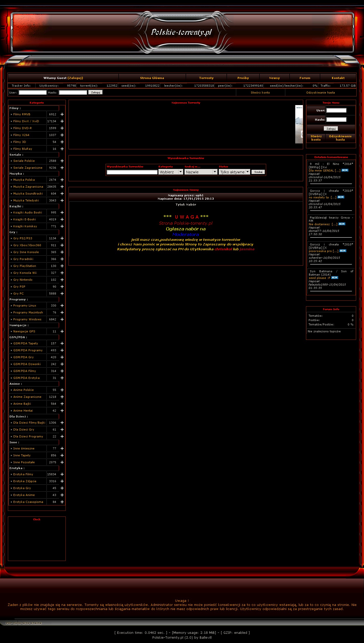This screenshot has height=643, width=364.
Task: Click plus icon beside Gry Inne Konsole
Action: [x=62, y=252]
